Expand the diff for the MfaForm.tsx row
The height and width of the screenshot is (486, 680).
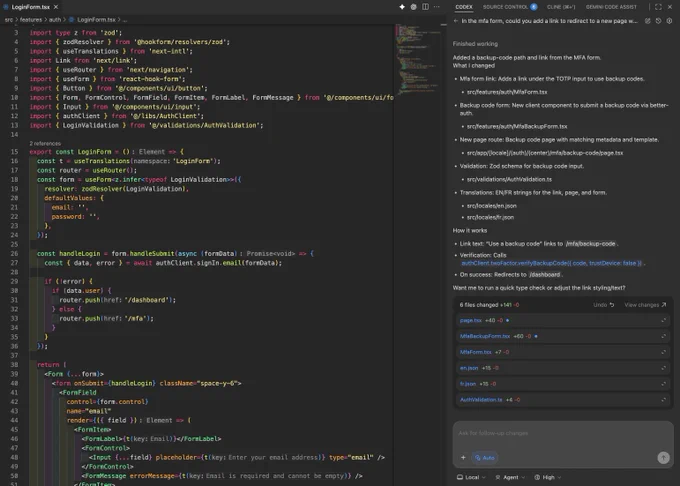663,352
